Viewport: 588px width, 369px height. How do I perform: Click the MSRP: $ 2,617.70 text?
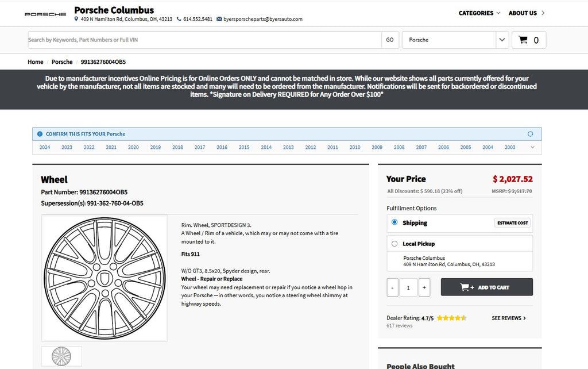(x=512, y=191)
